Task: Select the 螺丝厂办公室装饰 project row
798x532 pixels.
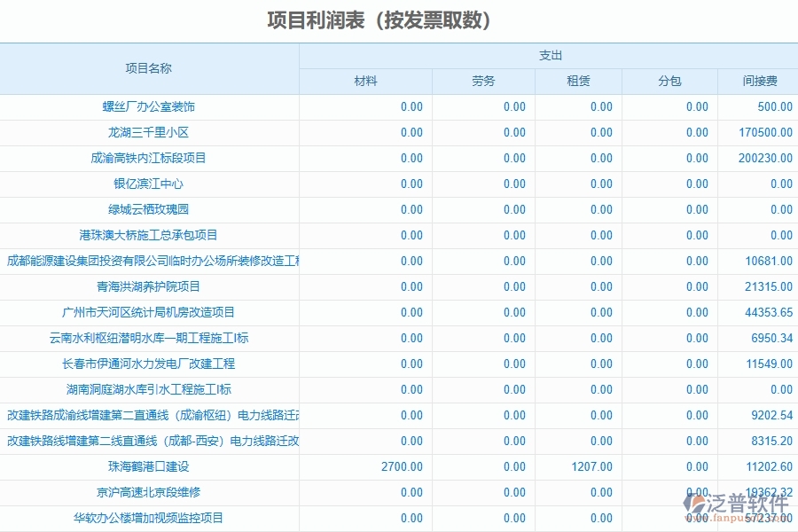Action: [150, 106]
